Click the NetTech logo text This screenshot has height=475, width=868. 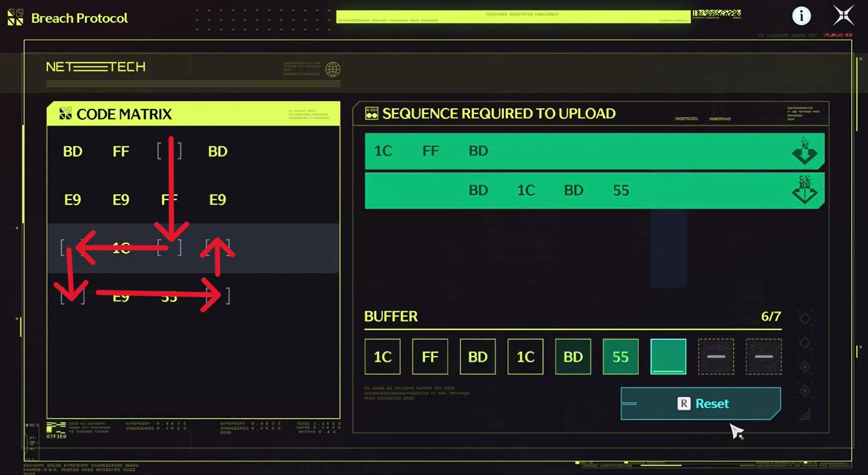point(96,67)
